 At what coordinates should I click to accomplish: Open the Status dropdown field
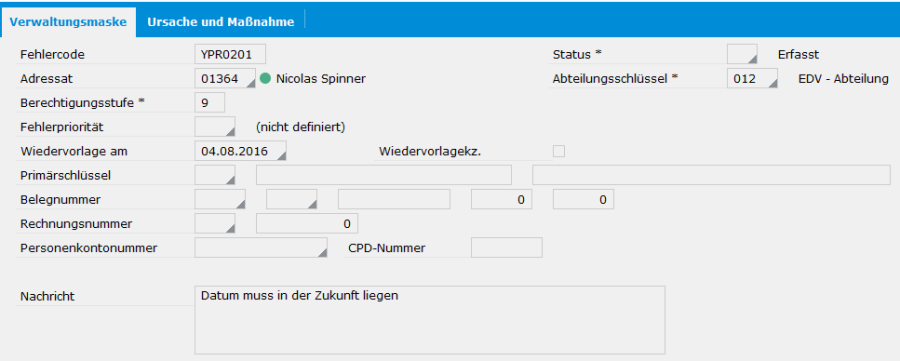pos(742,55)
